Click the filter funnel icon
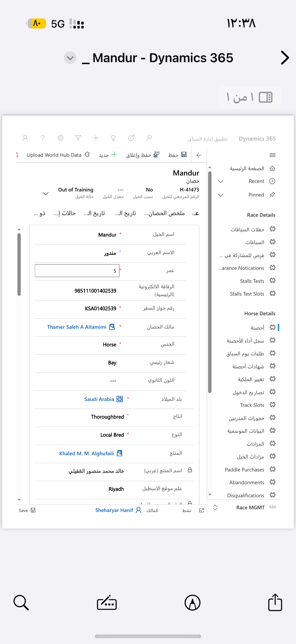This screenshot has width=296, height=644. point(78,138)
